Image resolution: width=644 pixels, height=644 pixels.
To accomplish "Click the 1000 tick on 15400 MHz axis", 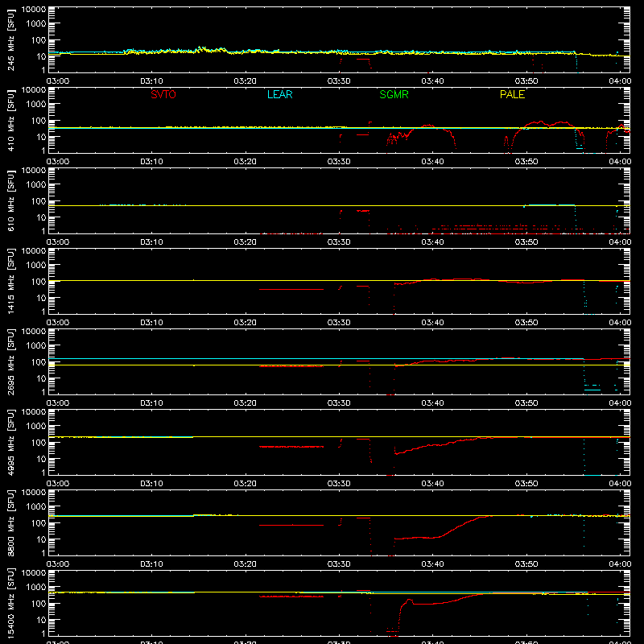I will 36,588.
